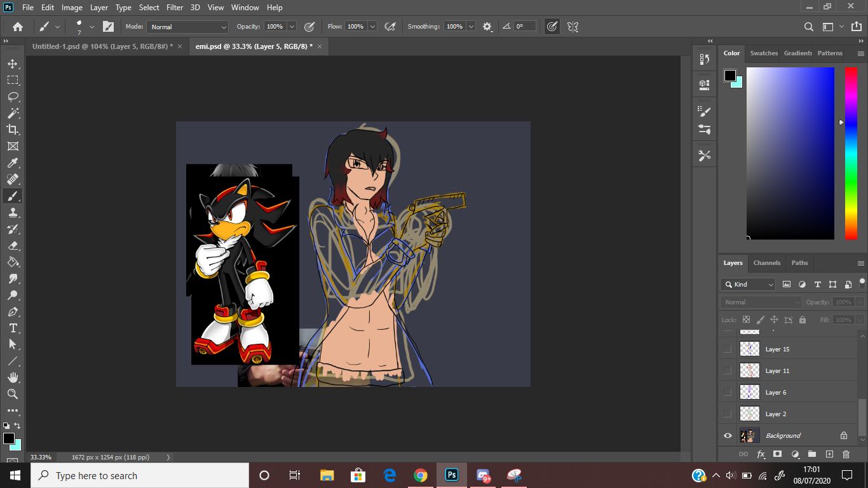This screenshot has height=488, width=868.
Task: Add a layer mask
Action: 777,454
